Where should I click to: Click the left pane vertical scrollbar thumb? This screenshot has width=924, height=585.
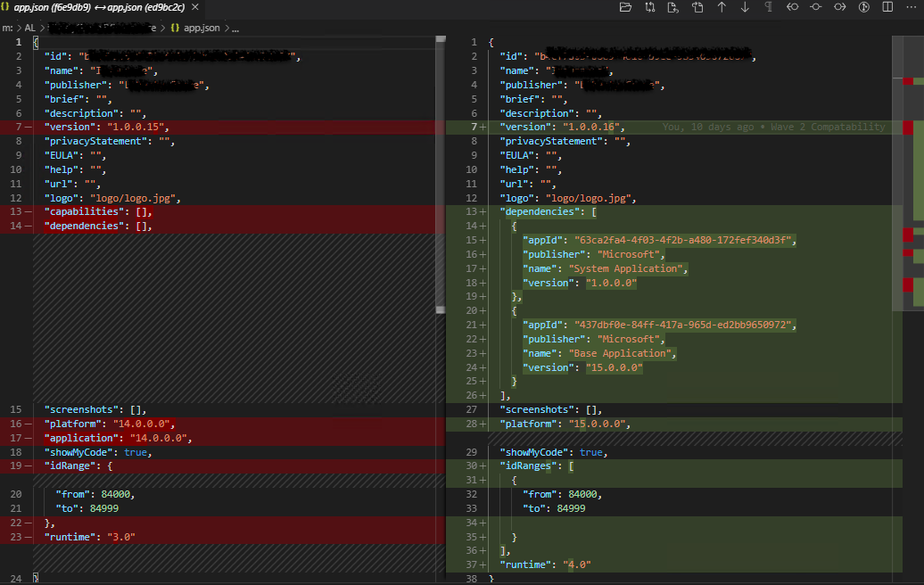coord(441,175)
